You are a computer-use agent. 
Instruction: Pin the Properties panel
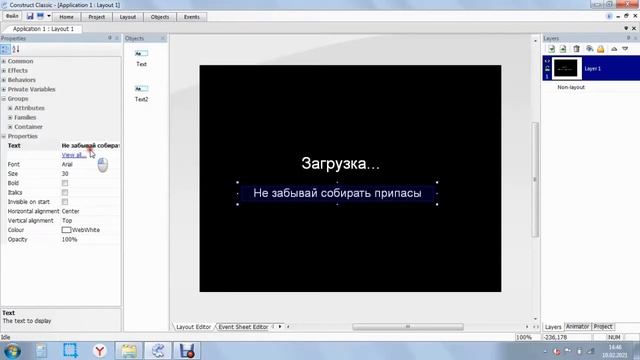pos(110,38)
